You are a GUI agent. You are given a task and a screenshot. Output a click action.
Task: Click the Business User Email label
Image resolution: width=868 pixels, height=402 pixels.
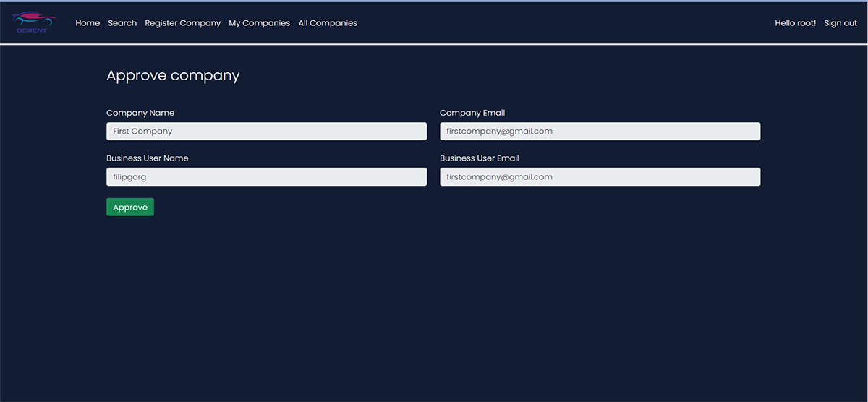click(480, 158)
